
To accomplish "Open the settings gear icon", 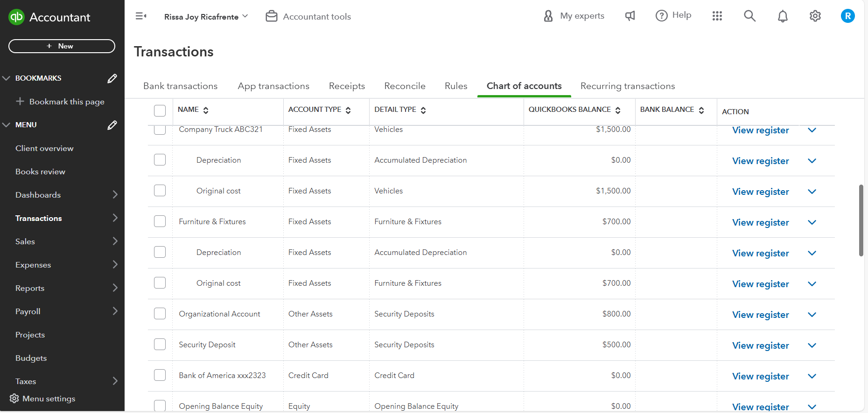I will pyautogui.click(x=815, y=16).
